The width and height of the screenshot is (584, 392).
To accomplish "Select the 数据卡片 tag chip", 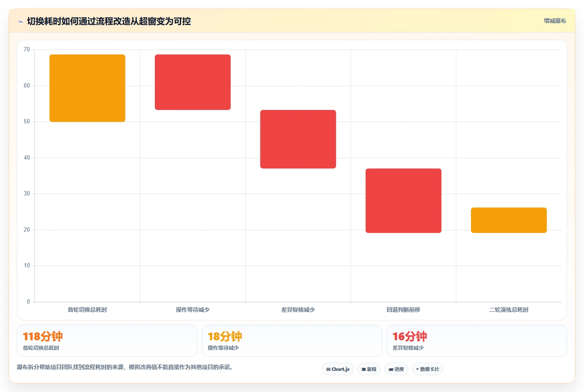I will coord(427,369).
